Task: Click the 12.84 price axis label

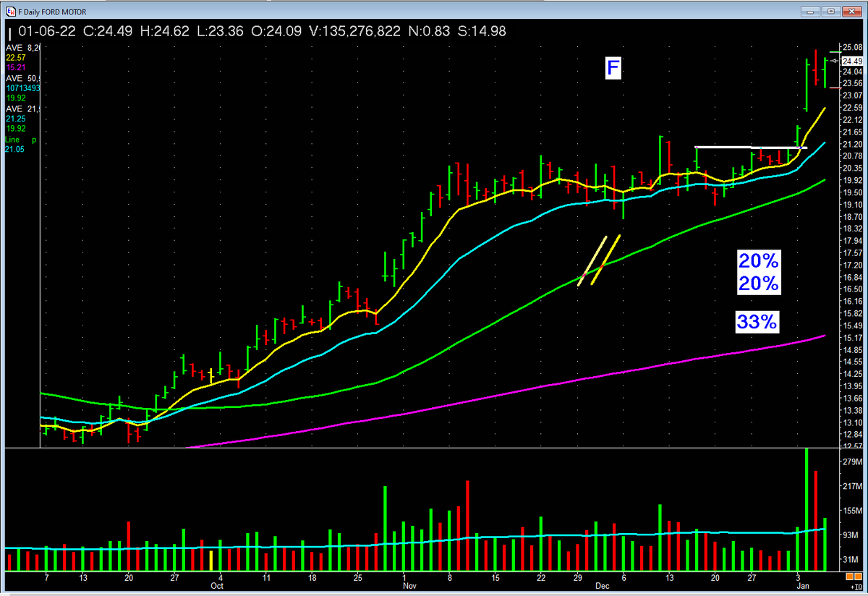Action: [x=852, y=434]
